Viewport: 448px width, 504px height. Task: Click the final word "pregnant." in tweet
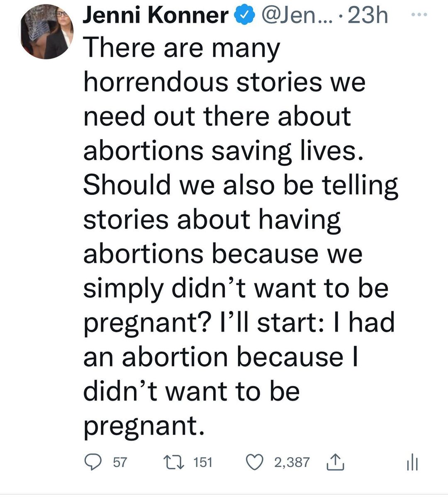point(144,425)
